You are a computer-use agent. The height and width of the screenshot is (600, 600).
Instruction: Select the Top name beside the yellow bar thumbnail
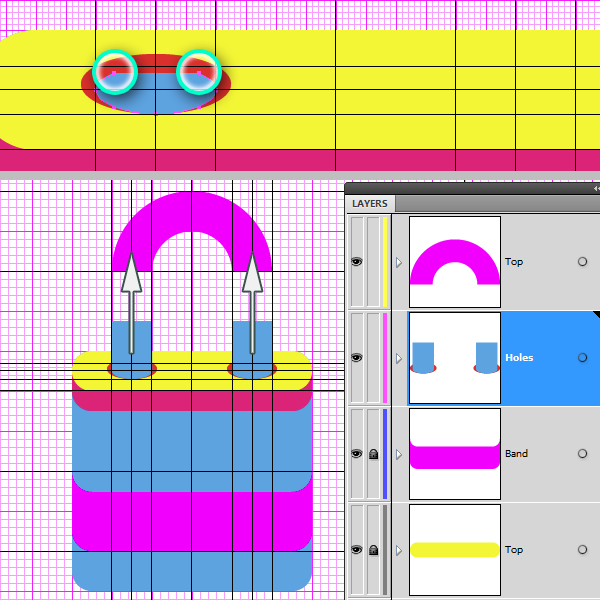click(x=514, y=550)
